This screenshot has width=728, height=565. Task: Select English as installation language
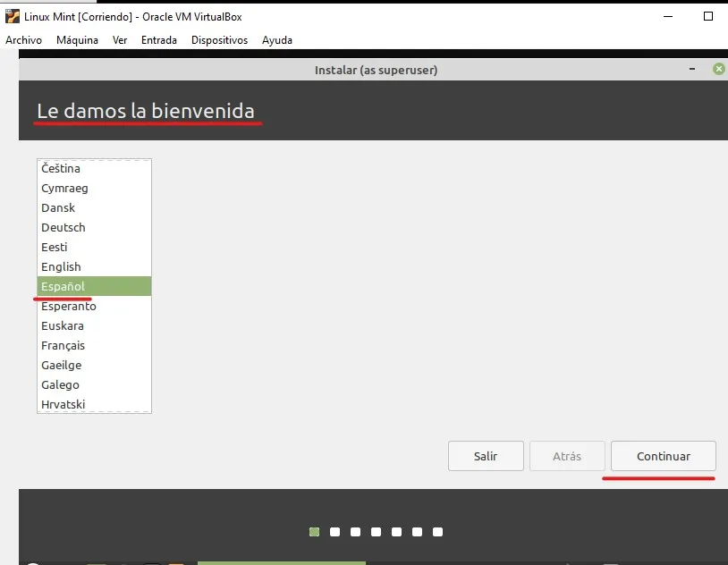pos(61,266)
